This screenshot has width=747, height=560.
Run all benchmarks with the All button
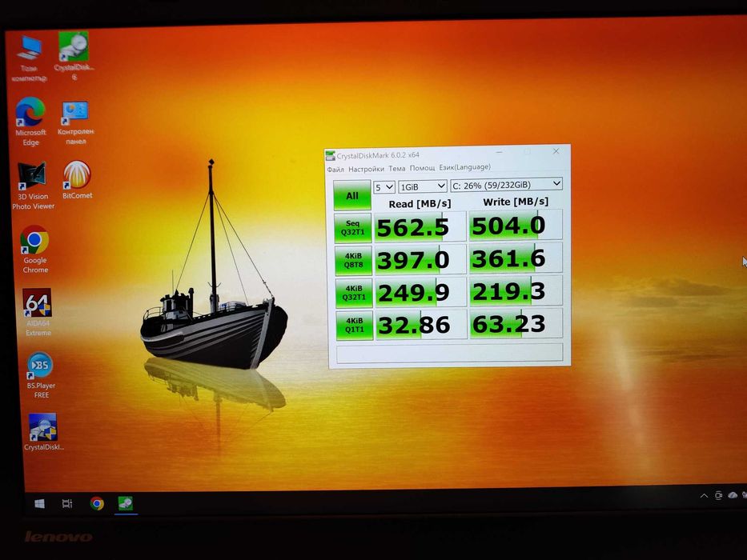(352, 195)
